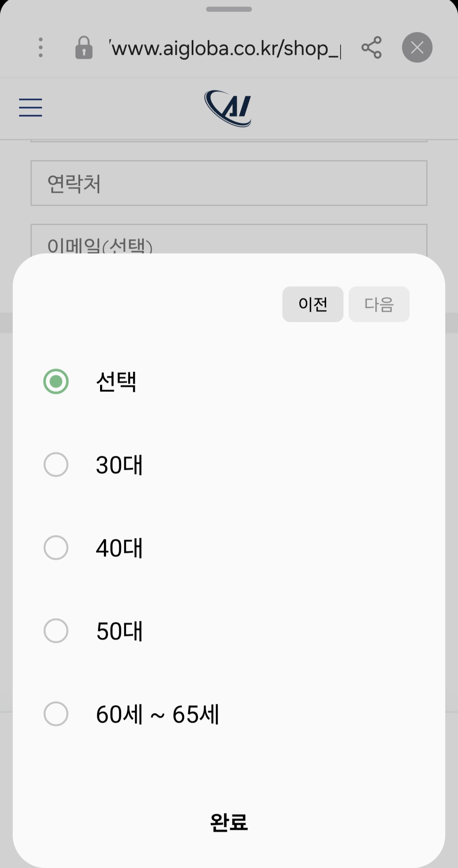This screenshot has width=458, height=868.
Task: Tap the 30대 label text
Action: pyautogui.click(x=119, y=465)
